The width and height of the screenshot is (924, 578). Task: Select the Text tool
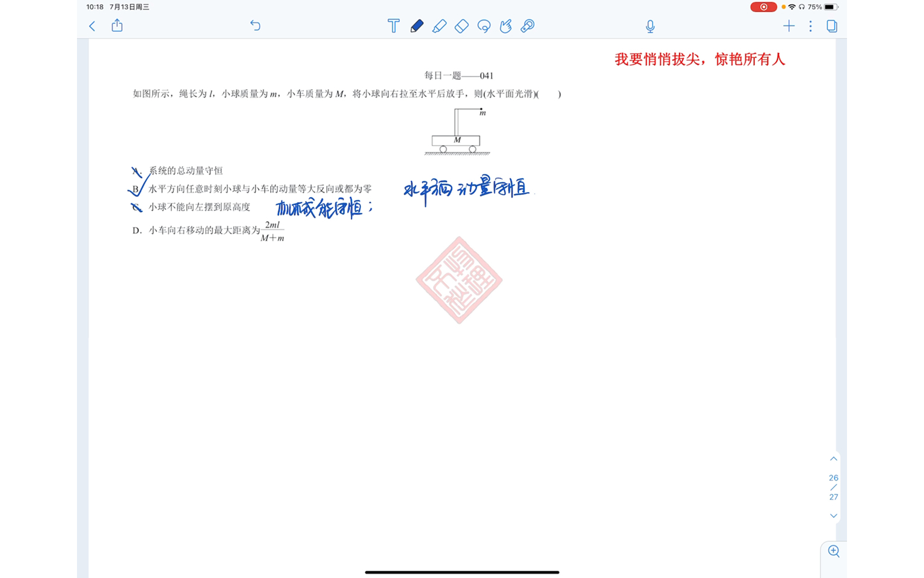(x=393, y=26)
